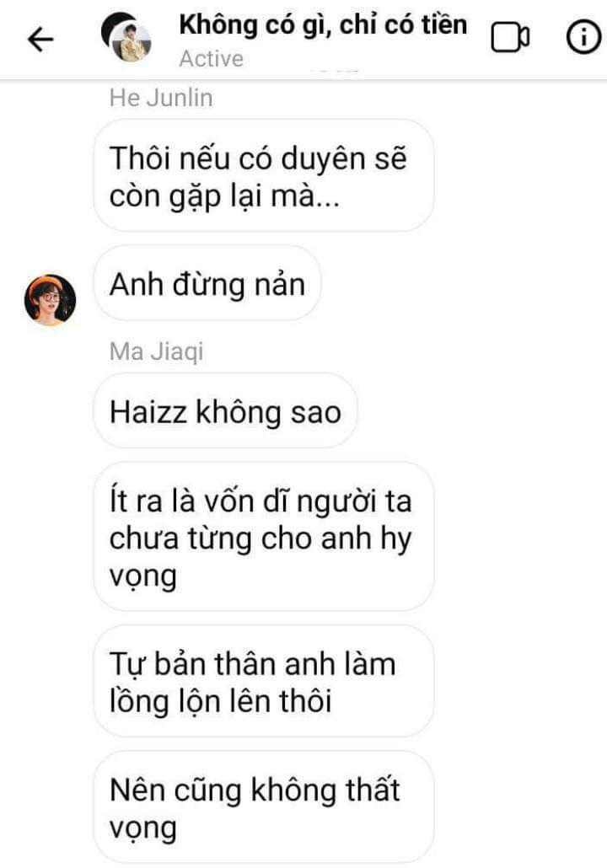
Task: Tap sender name He Junlin
Action: click(161, 98)
